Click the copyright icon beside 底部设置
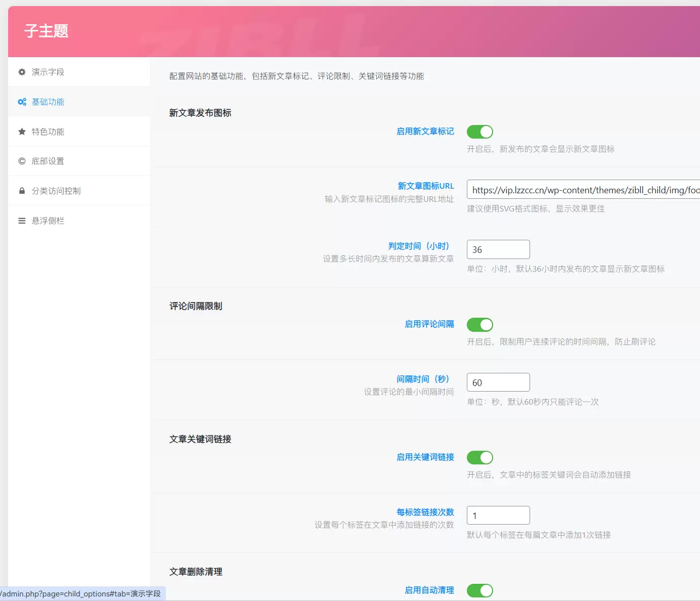Image resolution: width=700 pixels, height=601 pixels. pyautogui.click(x=22, y=161)
